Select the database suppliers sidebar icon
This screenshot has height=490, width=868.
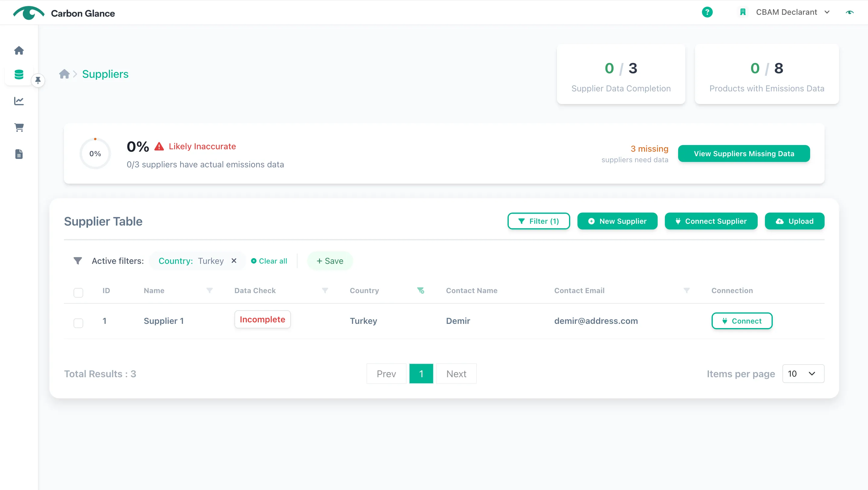pyautogui.click(x=19, y=74)
